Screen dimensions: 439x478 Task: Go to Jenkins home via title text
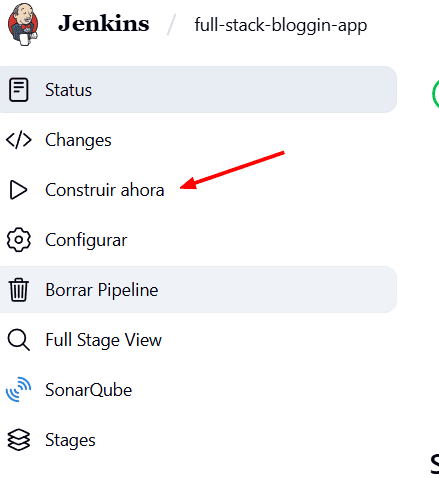coord(104,24)
